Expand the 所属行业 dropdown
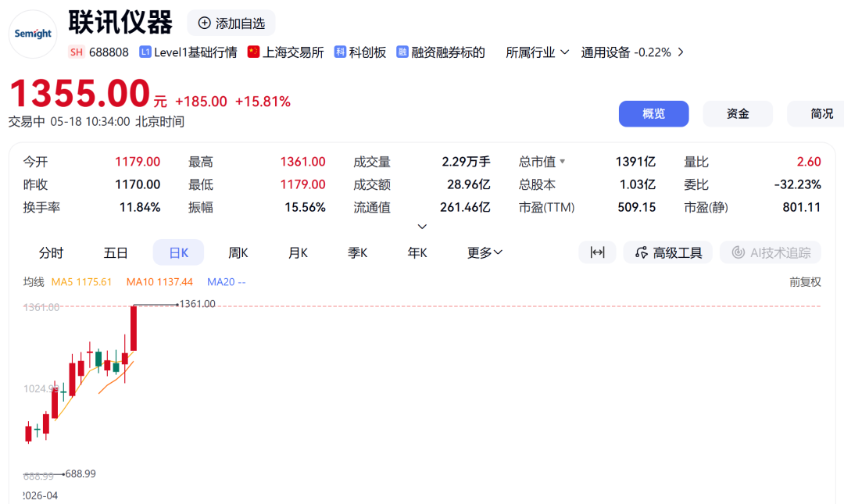Viewport: 844px width, 504px height. (537, 52)
